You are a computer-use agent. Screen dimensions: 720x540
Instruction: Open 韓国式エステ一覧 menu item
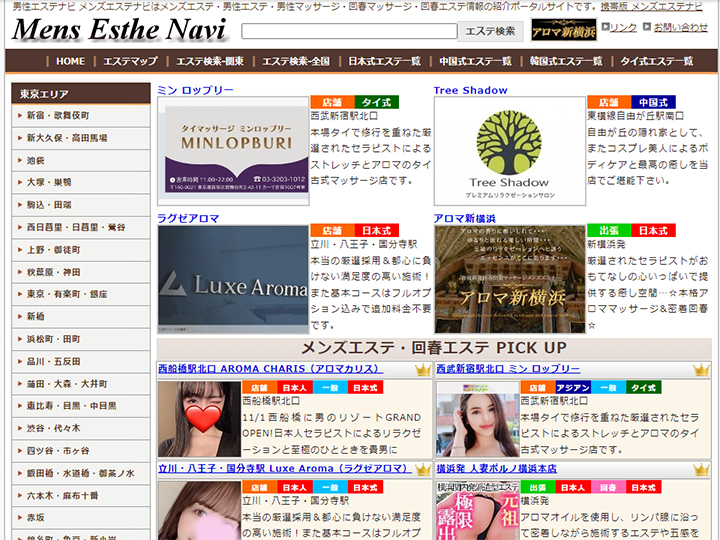tap(566, 61)
